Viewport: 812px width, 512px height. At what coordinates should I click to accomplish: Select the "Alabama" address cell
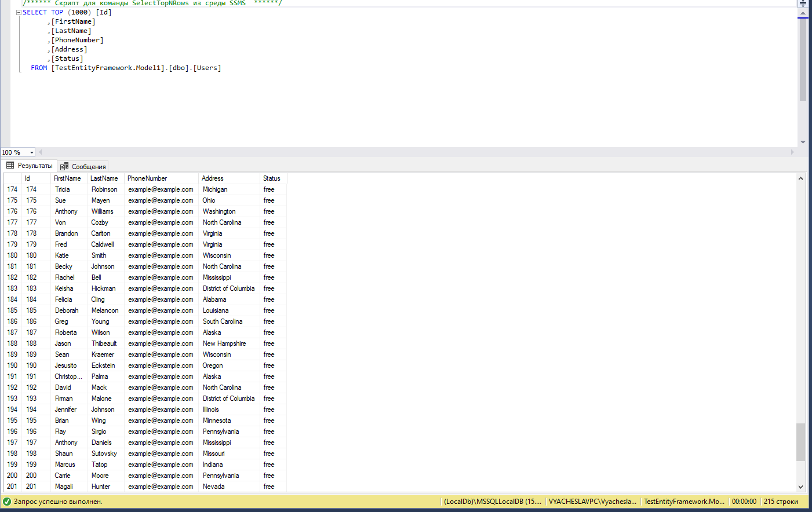229,299
